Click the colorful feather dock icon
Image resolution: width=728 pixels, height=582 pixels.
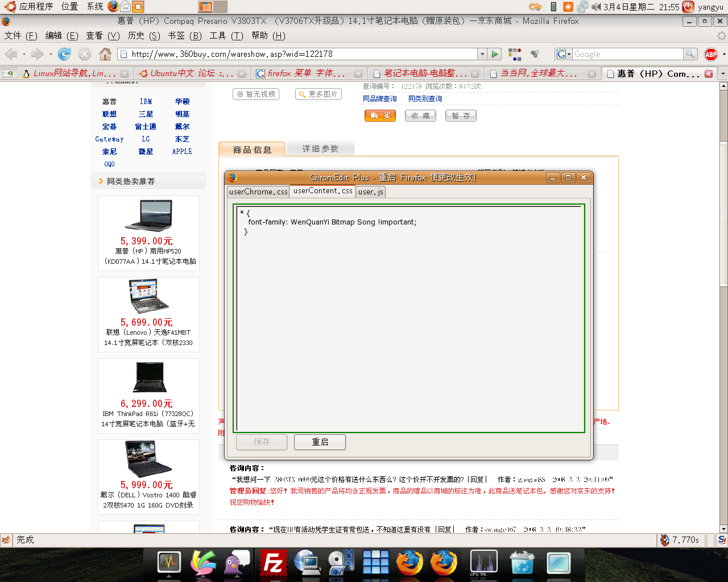pos(203,563)
